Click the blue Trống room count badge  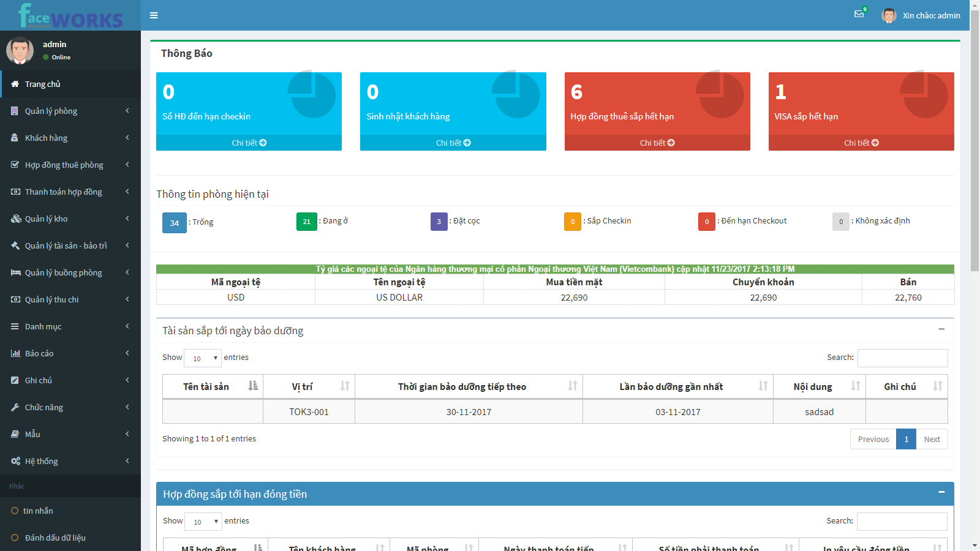[175, 223]
